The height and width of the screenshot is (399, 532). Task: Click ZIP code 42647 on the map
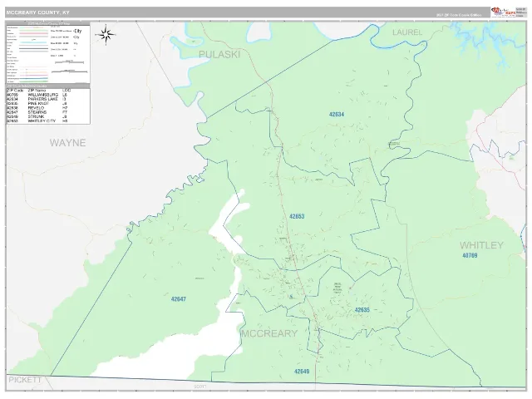pyautogui.click(x=179, y=299)
